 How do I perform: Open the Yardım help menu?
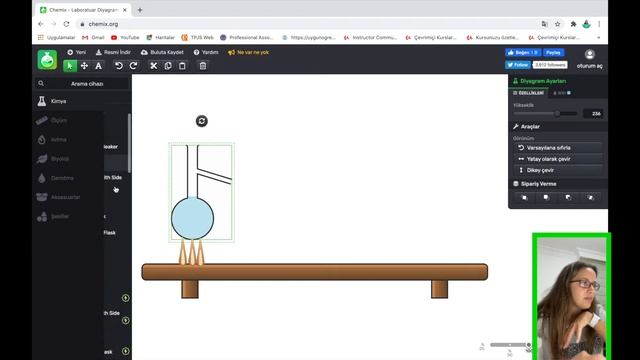(x=206, y=52)
